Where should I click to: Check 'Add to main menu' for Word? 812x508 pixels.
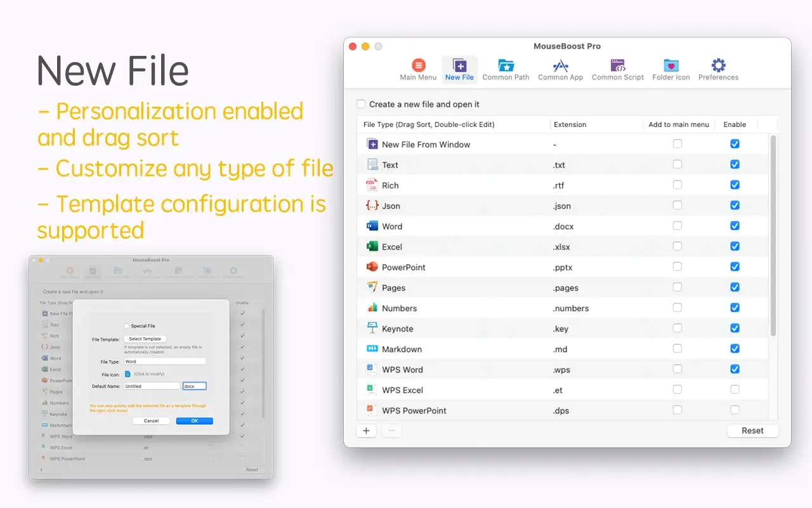pyautogui.click(x=678, y=225)
